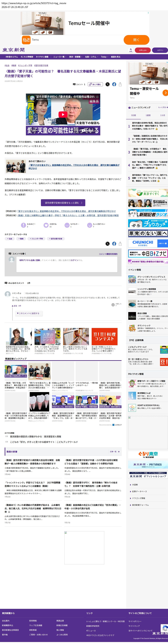Click the search magnifier icon in header
The width and height of the screenshot is (168, 644).
pyautogui.click(x=131, y=50)
